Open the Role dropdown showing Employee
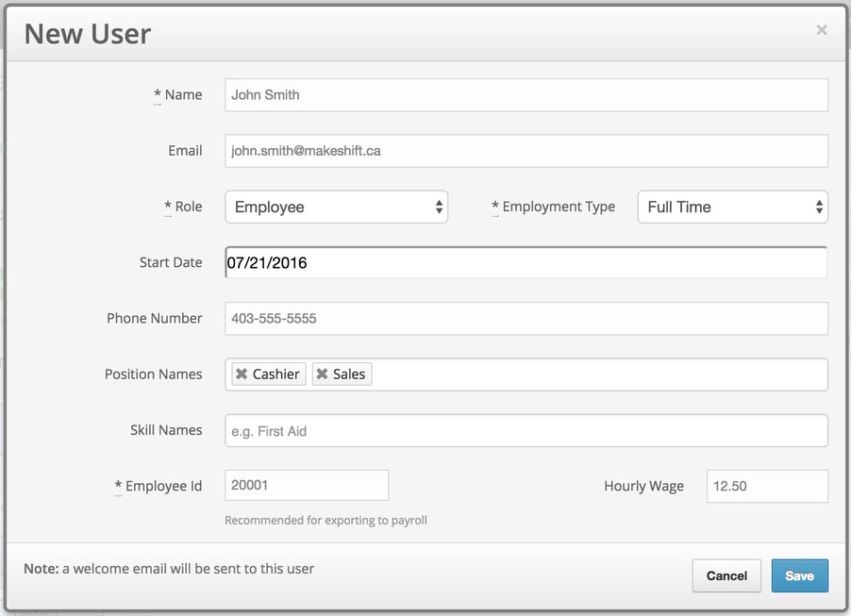The width and height of the screenshot is (851, 616). click(x=336, y=207)
